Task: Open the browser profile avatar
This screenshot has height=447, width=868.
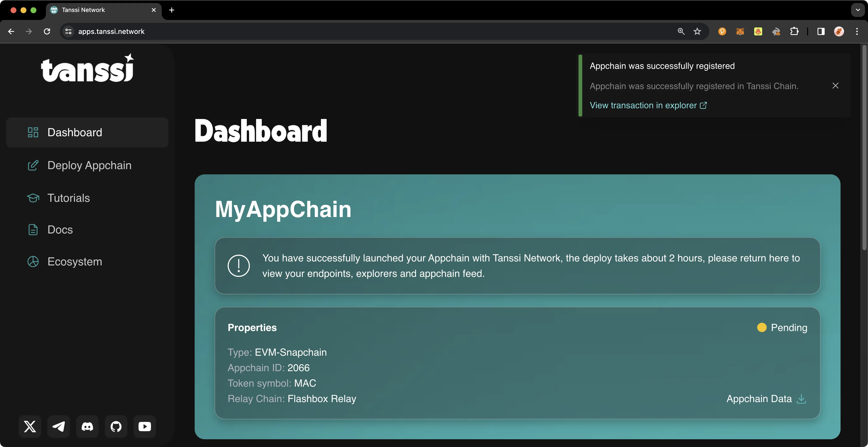Action: (839, 31)
